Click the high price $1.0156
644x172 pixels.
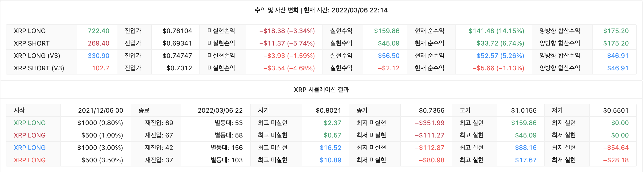[x=524, y=110]
